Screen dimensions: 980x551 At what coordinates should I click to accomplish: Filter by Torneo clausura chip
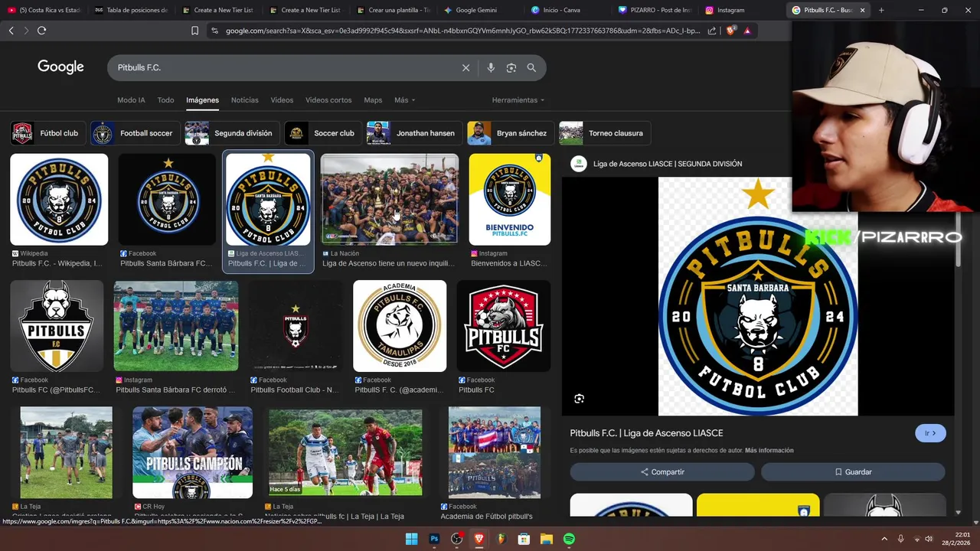point(605,133)
